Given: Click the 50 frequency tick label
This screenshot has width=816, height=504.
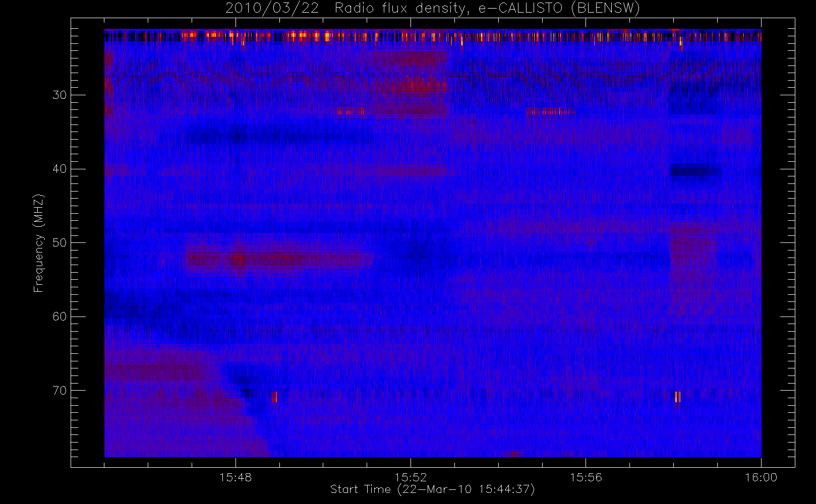Looking at the screenshot, I should point(60,243).
